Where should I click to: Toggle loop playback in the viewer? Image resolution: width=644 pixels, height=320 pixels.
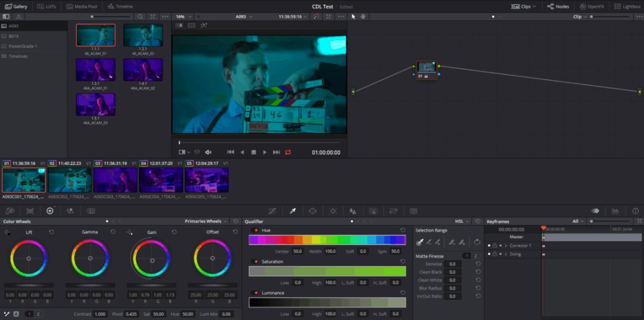pos(288,152)
